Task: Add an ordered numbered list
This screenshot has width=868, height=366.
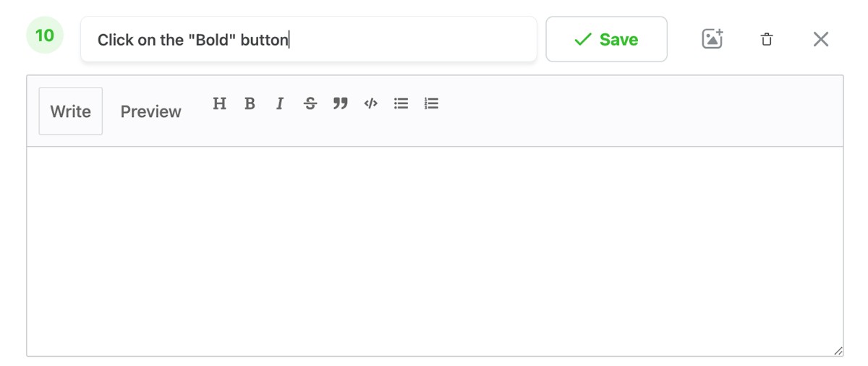Action: click(431, 103)
